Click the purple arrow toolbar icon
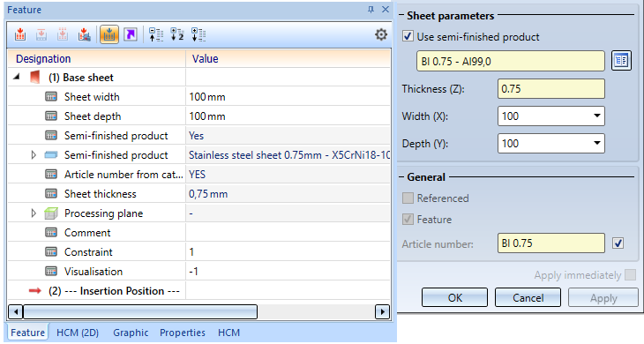 [x=131, y=35]
